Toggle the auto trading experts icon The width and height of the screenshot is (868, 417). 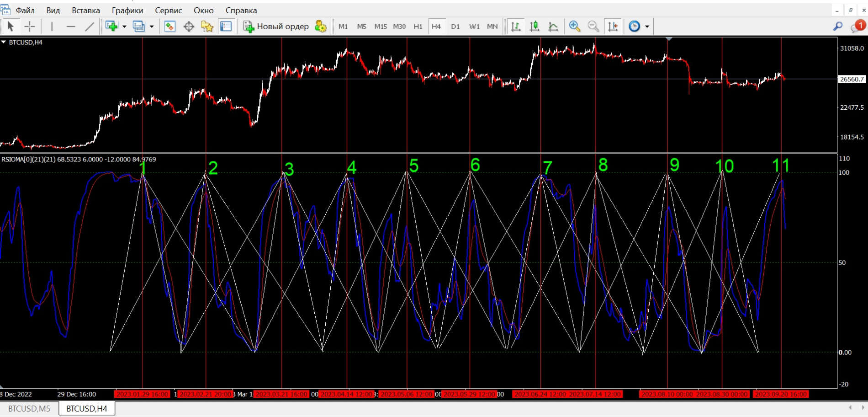(321, 27)
